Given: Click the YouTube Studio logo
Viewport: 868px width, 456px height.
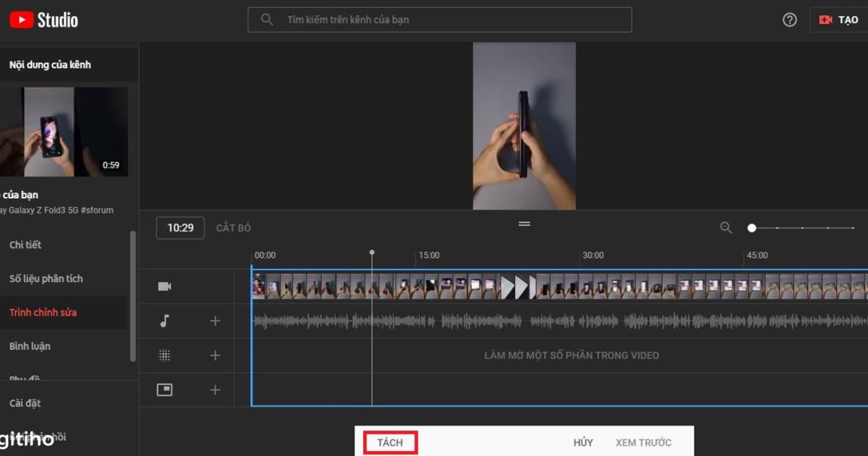Looking at the screenshot, I should [x=43, y=20].
